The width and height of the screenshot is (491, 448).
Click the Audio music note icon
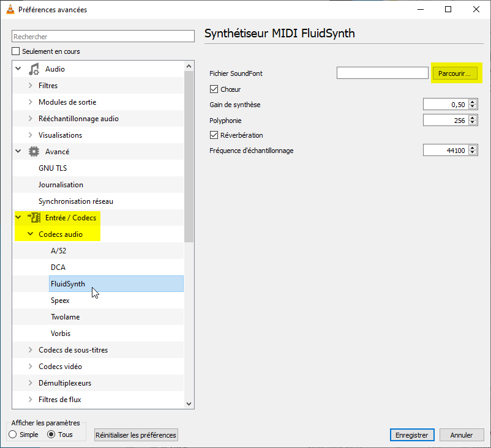[x=34, y=69]
